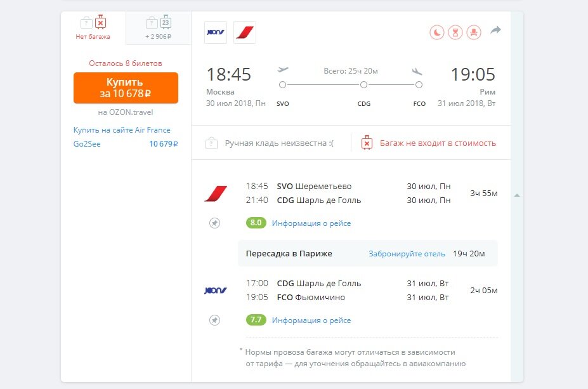Buy ticket for 10 678₽ on OZON.travel

[x=126, y=88]
